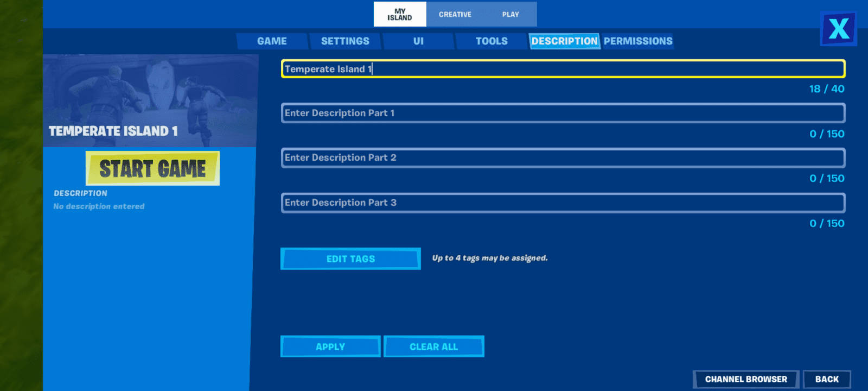Focus the Description Part 3 field
The image size is (868, 391).
point(563,203)
